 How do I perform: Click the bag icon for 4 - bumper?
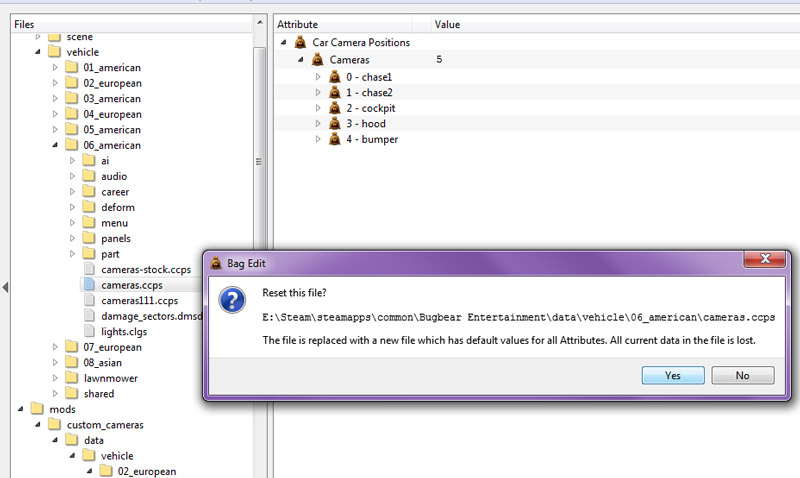pyautogui.click(x=335, y=139)
